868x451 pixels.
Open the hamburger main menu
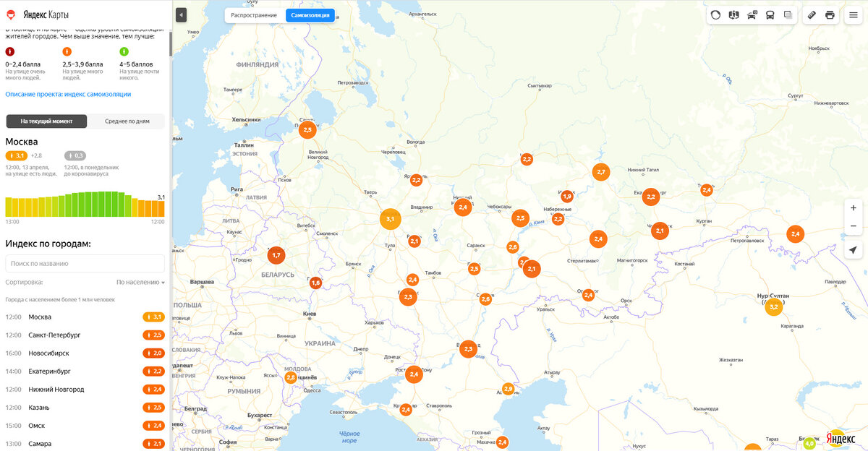pyautogui.click(x=854, y=14)
